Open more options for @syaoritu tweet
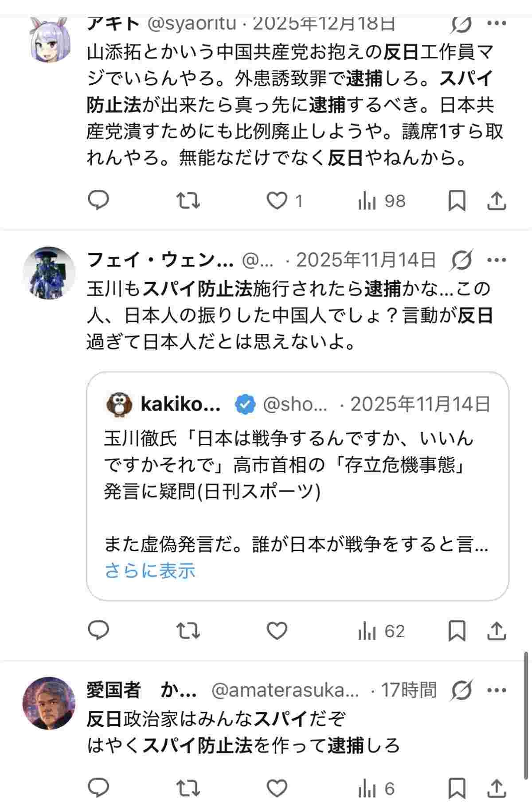This screenshot has height=811, width=532. pos(497,24)
